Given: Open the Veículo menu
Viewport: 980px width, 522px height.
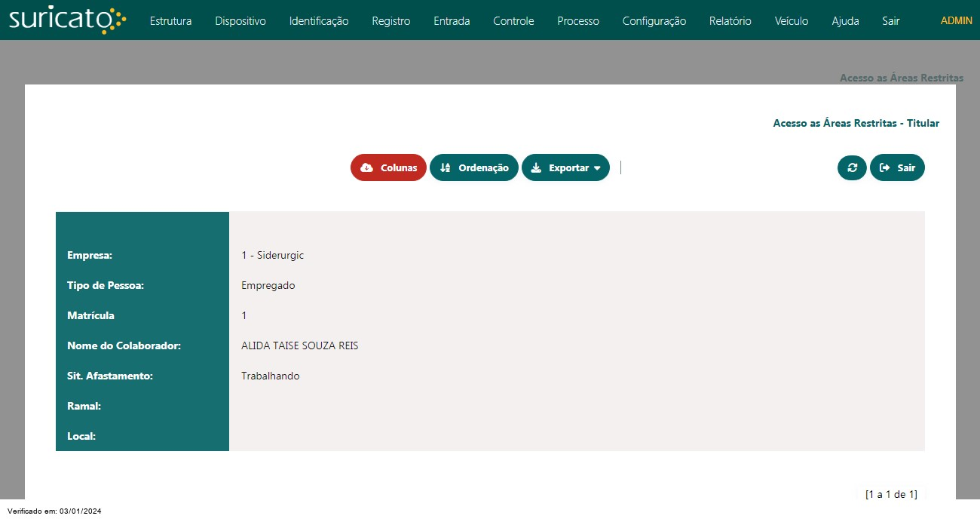Looking at the screenshot, I should [x=792, y=21].
